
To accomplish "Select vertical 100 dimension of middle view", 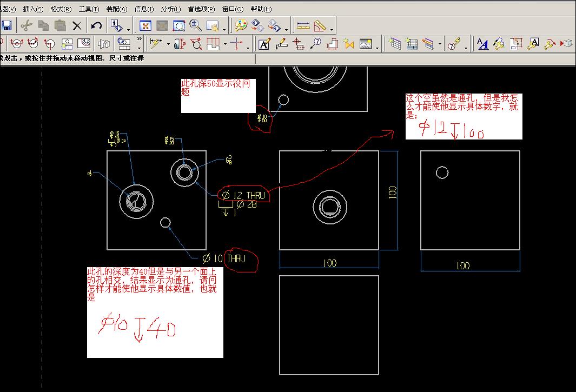I will coord(393,192).
